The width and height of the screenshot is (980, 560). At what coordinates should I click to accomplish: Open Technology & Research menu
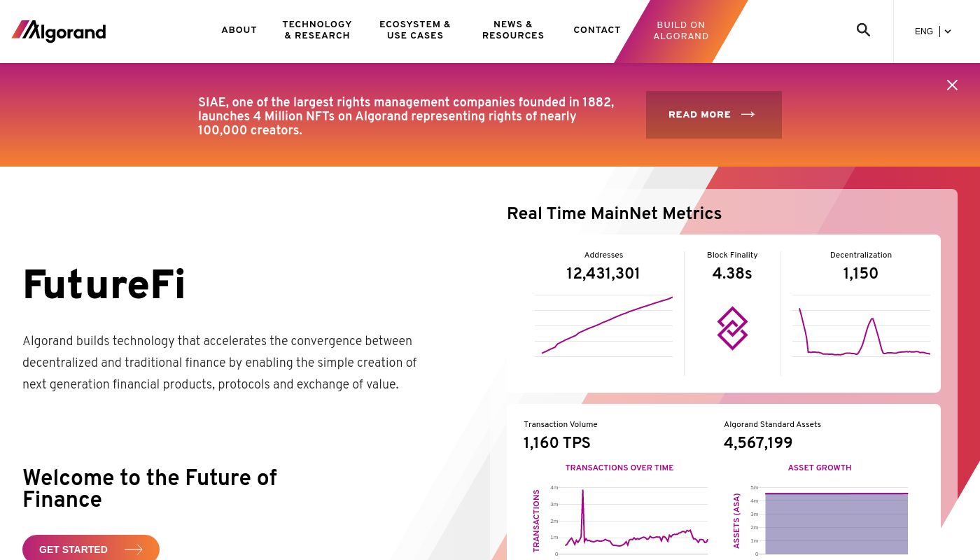click(317, 30)
